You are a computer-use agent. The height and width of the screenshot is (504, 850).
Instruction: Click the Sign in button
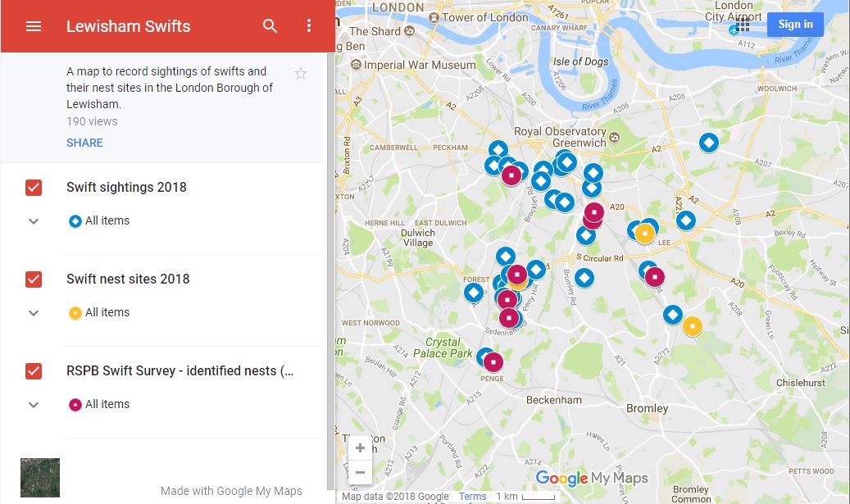point(794,24)
